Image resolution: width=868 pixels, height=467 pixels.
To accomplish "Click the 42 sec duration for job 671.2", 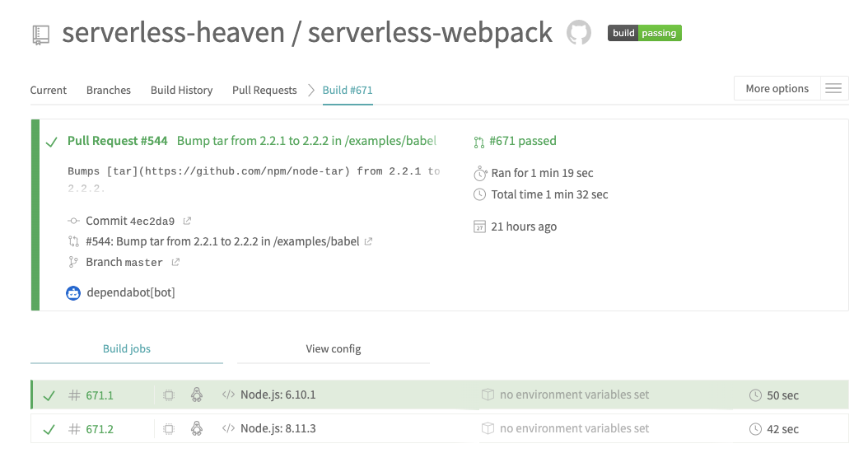I will (782, 429).
